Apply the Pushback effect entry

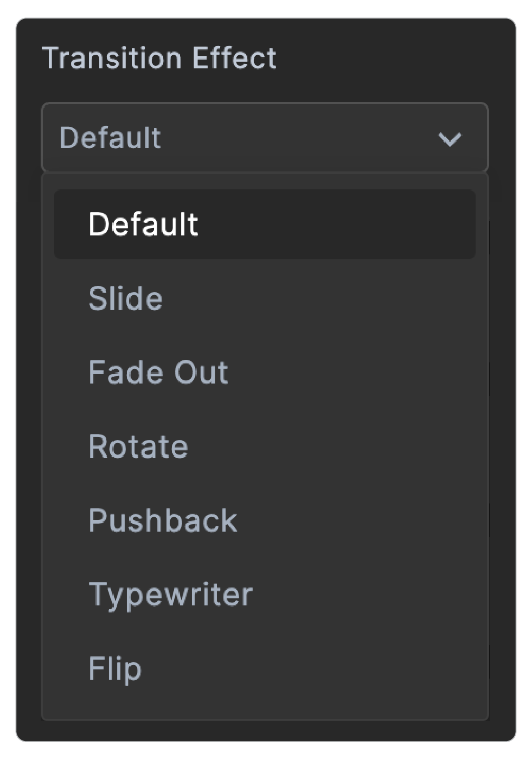162,521
